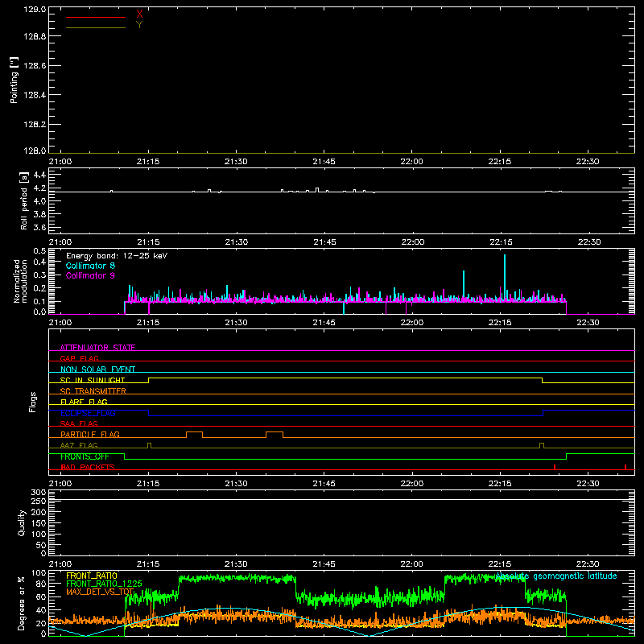Click the 'Normalized modulation' axis title
Image resolution: width=644 pixels, height=644 pixels.
pos(20,281)
